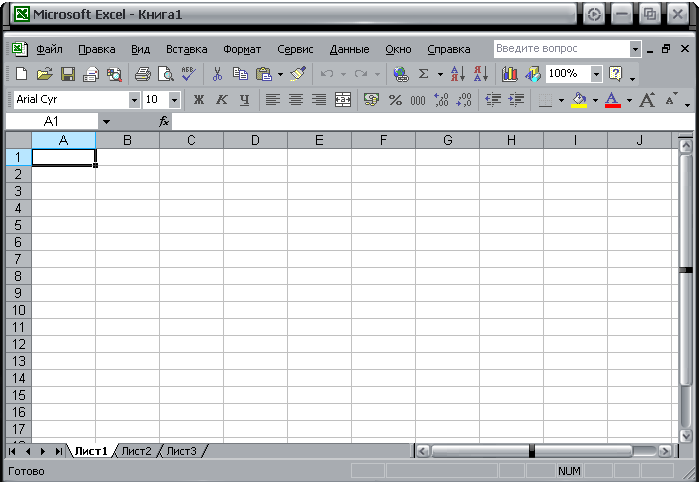The height and width of the screenshot is (482, 699).
Task: Open the font name Arial Cyr dropdown
Action: [x=134, y=100]
